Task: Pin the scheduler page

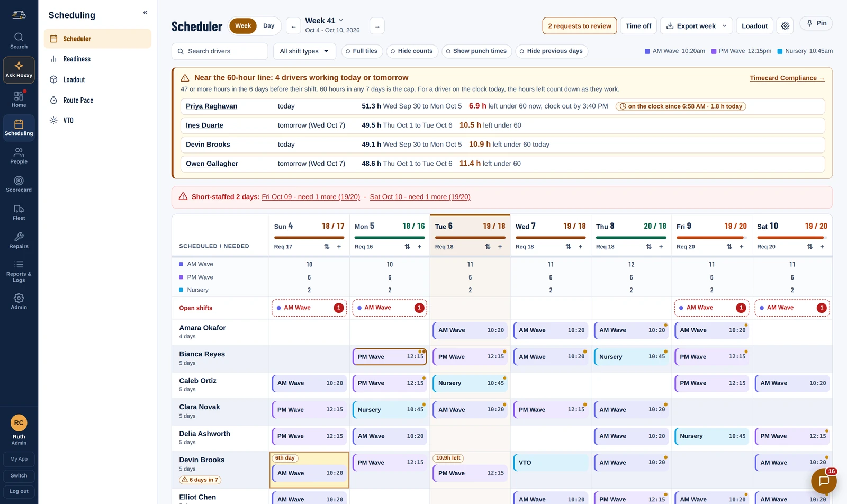Action: click(816, 23)
